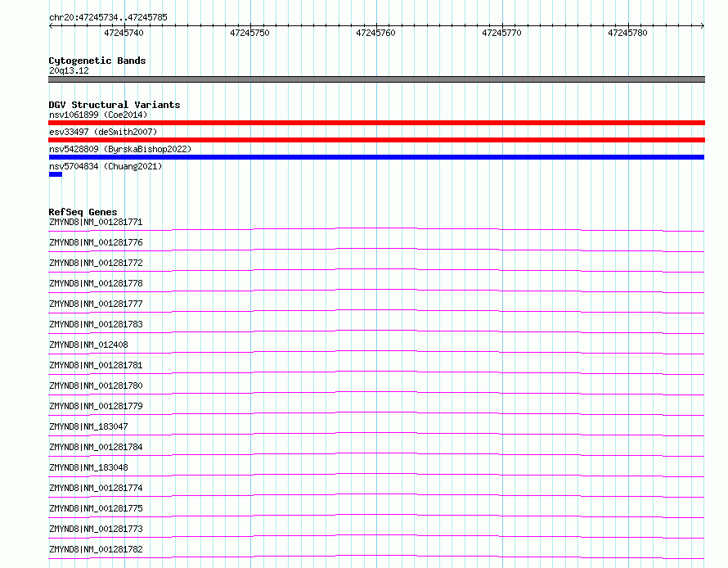Click the magenta intron line of NM_183047

click(x=376, y=432)
